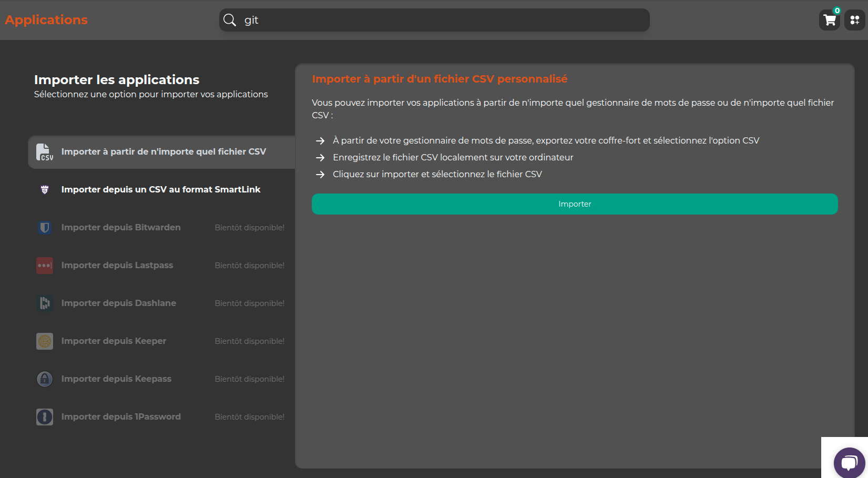Open the shopping cart icon
The image size is (868, 478).
pos(829,21)
